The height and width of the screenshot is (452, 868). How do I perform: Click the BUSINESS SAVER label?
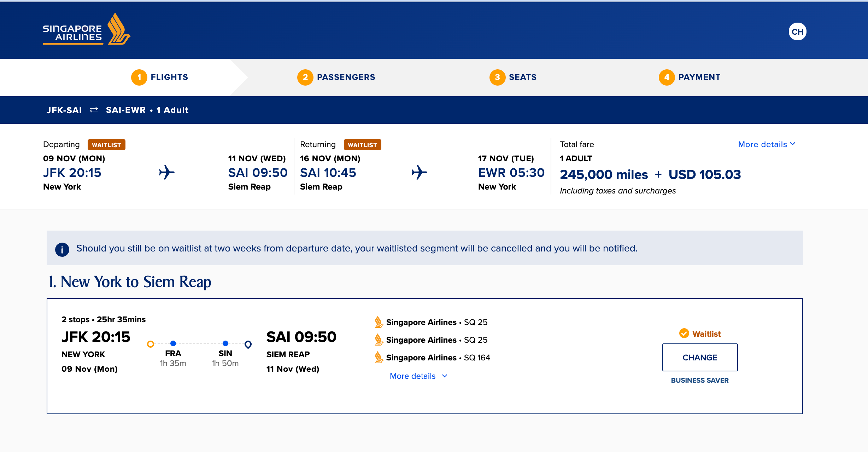click(x=700, y=380)
